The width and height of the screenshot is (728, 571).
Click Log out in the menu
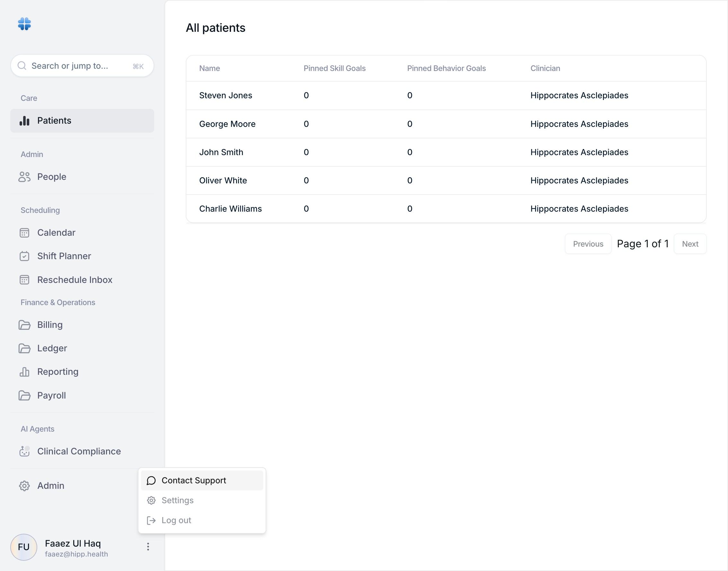(x=176, y=520)
